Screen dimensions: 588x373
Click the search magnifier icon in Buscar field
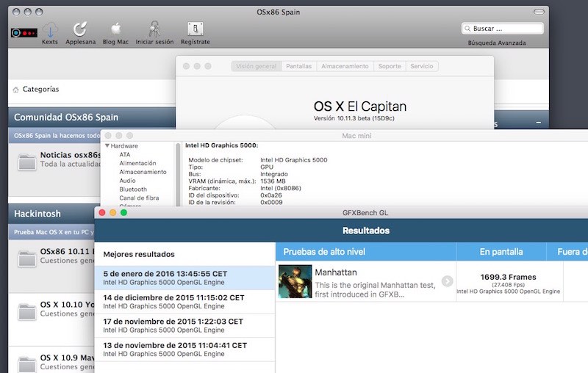(467, 29)
